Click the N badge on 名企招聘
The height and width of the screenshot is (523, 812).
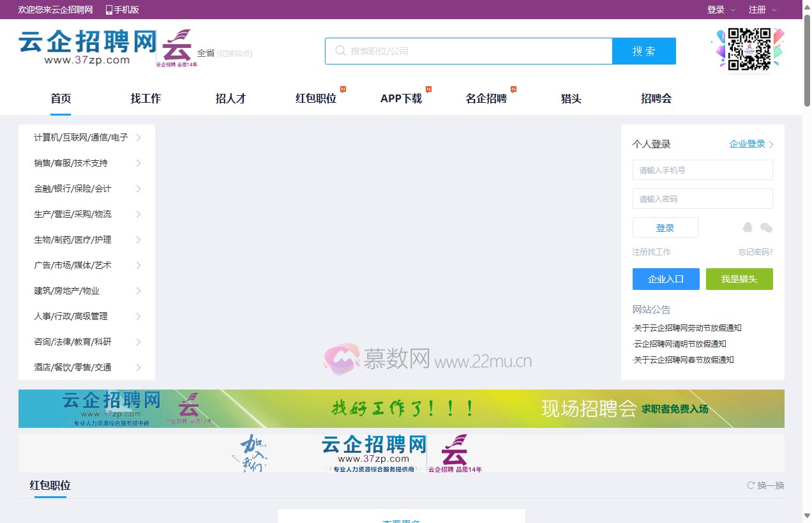[x=513, y=90]
